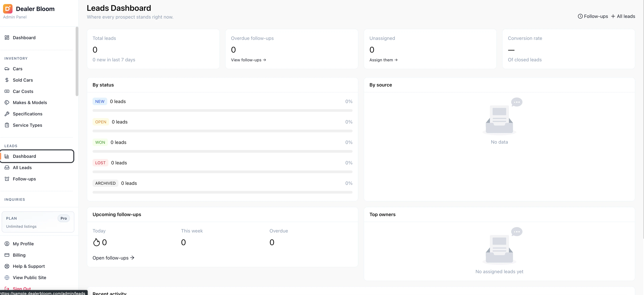Click the Service Types clipboard icon
Screen dimensions: 644x295
7,125
